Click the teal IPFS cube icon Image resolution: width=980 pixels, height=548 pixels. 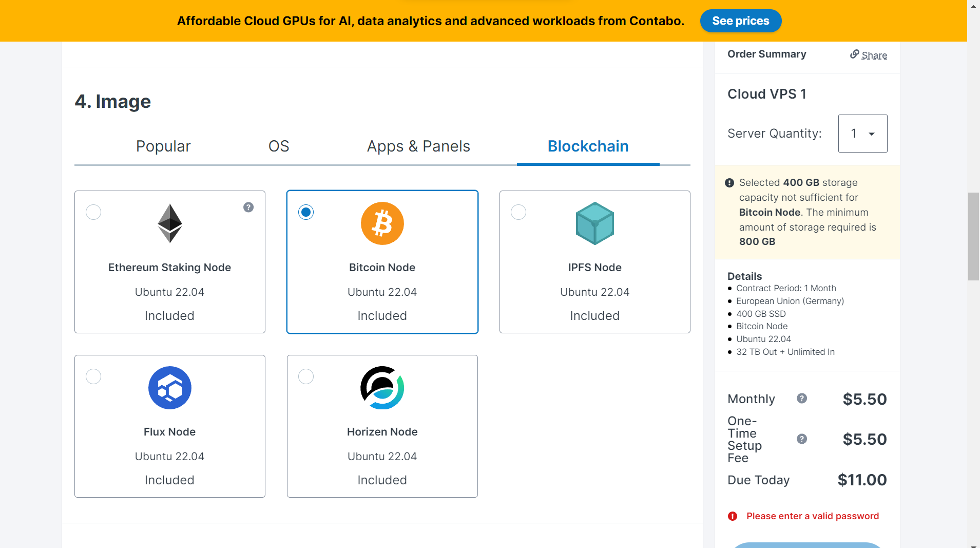[594, 223]
